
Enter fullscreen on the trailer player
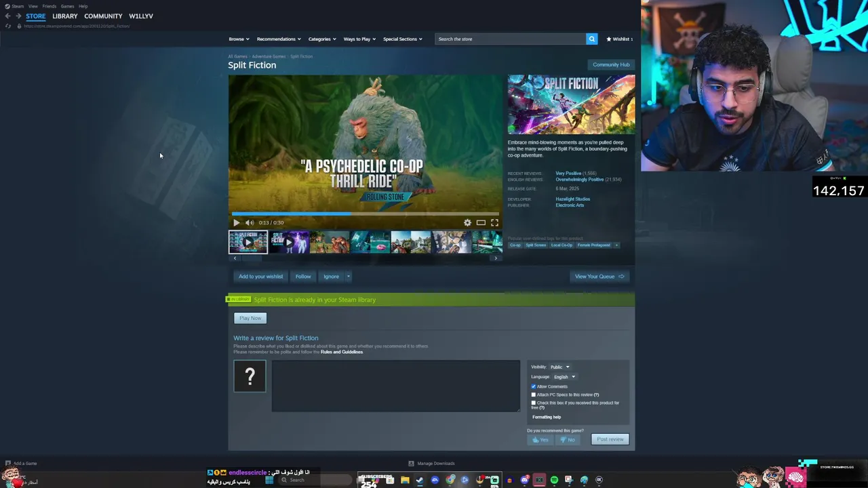click(x=494, y=222)
